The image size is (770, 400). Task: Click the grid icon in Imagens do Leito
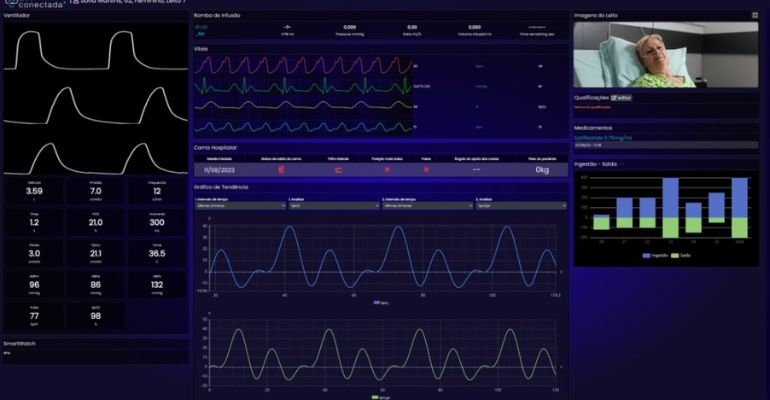point(754,16)
